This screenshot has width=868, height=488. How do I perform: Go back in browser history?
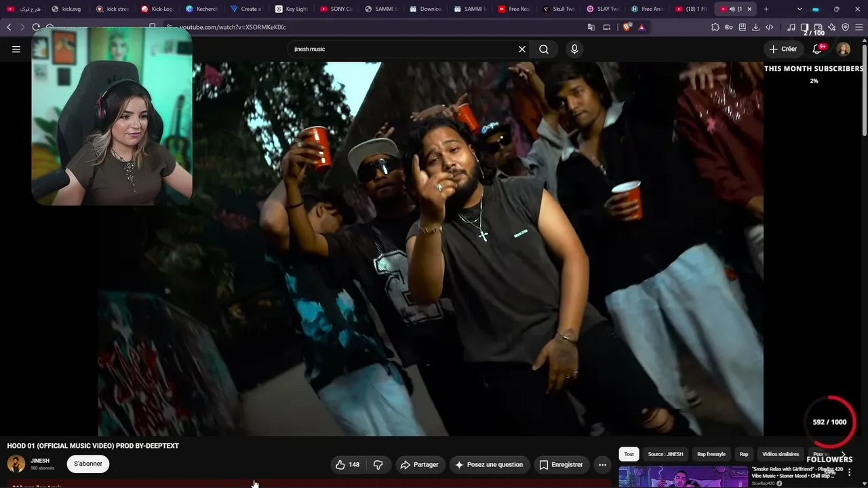[x=9, y=27]
